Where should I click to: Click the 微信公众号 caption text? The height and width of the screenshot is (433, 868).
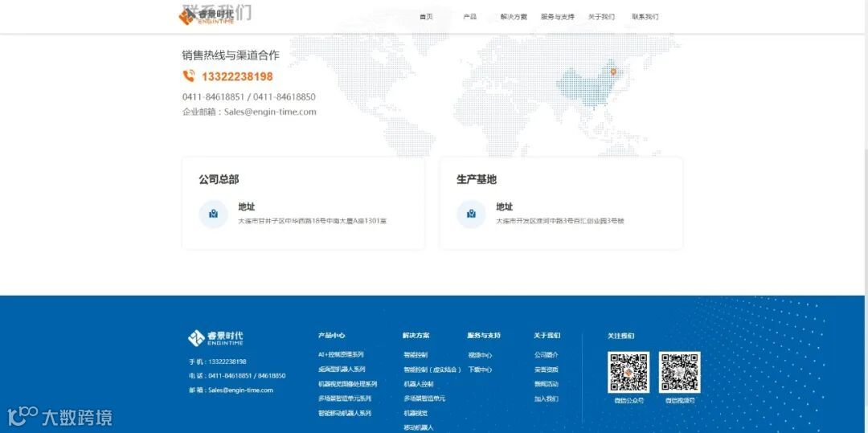pos(628,400)
